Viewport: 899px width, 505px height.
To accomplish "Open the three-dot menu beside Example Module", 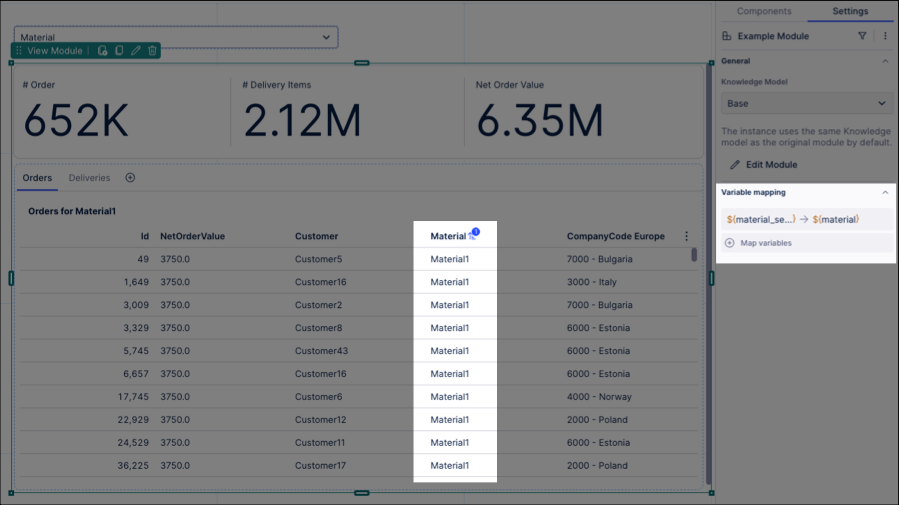I will click(885, 36).
